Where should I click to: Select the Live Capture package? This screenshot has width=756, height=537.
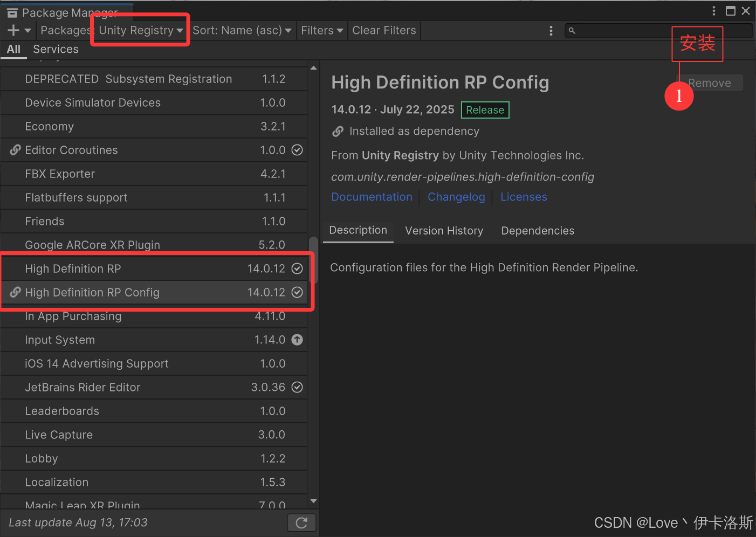(x=154, y=435)
